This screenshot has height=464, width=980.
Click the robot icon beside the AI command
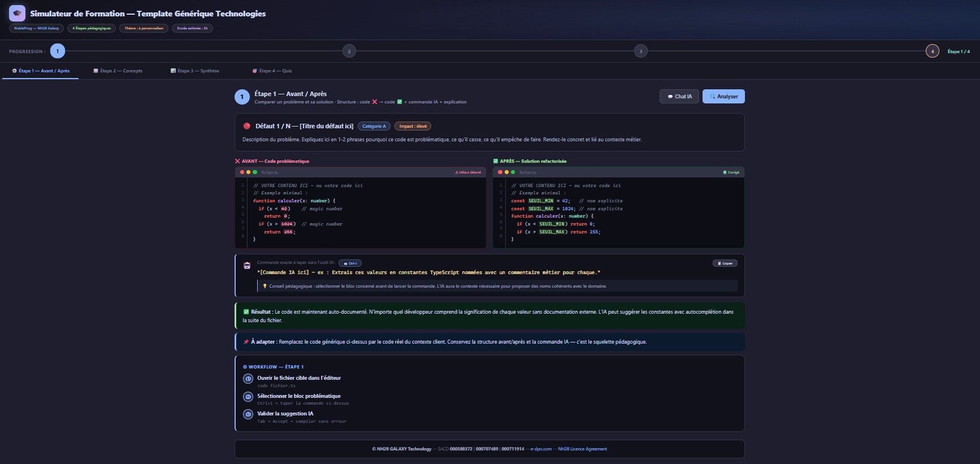(247, 265)
